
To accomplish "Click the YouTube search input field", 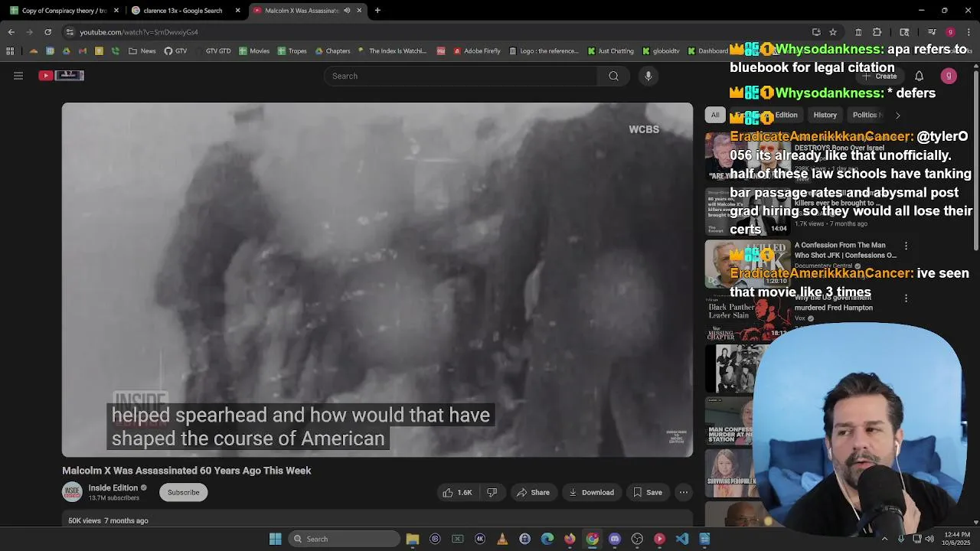I will tap(461, 76).
